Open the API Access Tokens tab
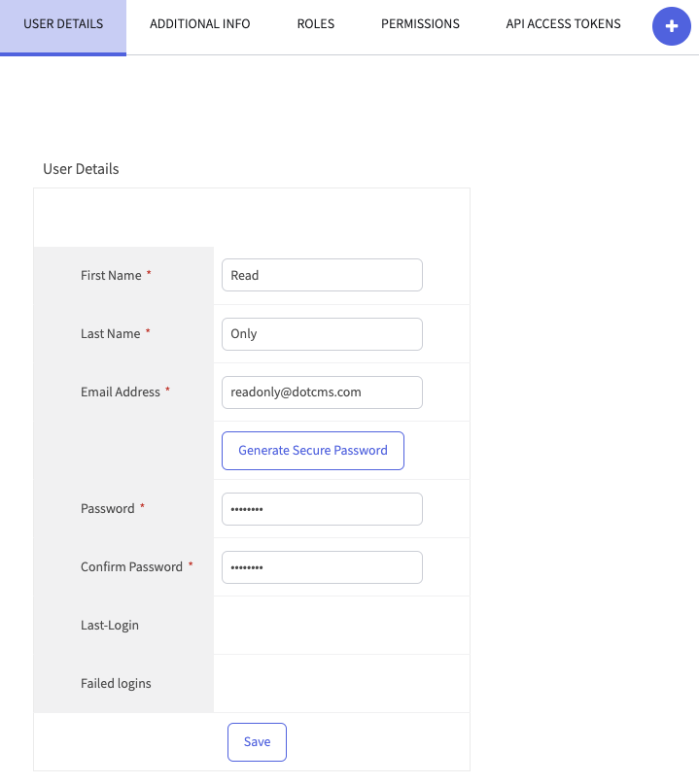The height and width of the screenshot is (784, 699). (x=563, y=24)
